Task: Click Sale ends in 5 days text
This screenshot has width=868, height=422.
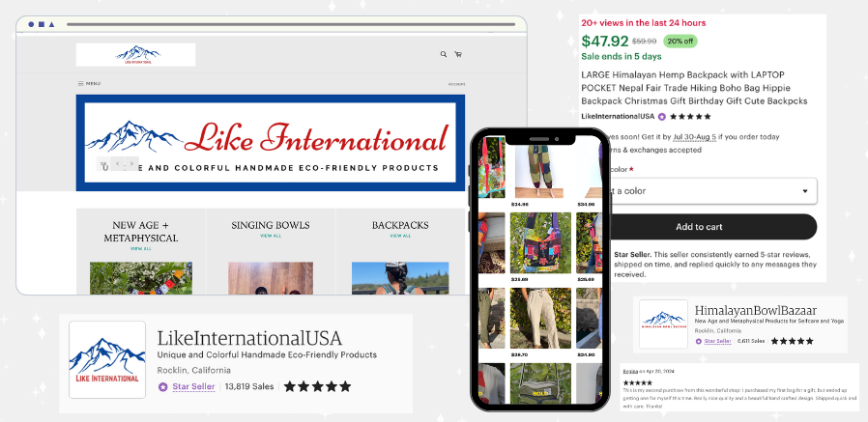Action: tap(622, 56)
